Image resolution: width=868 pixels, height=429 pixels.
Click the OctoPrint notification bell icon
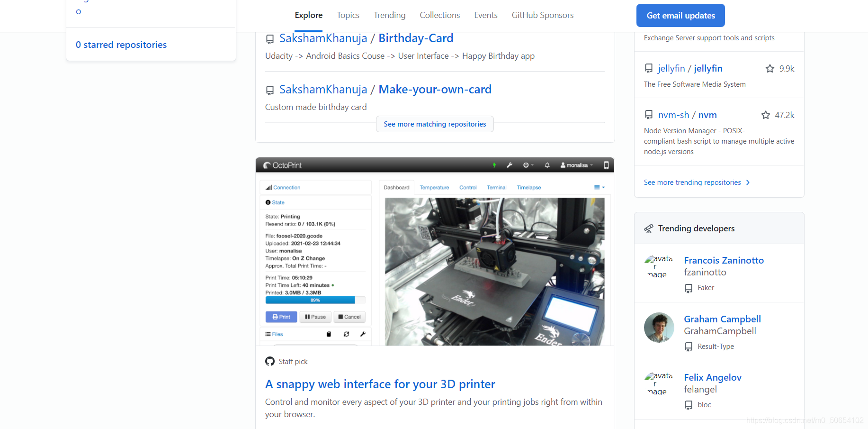click(x=547, y=165)
